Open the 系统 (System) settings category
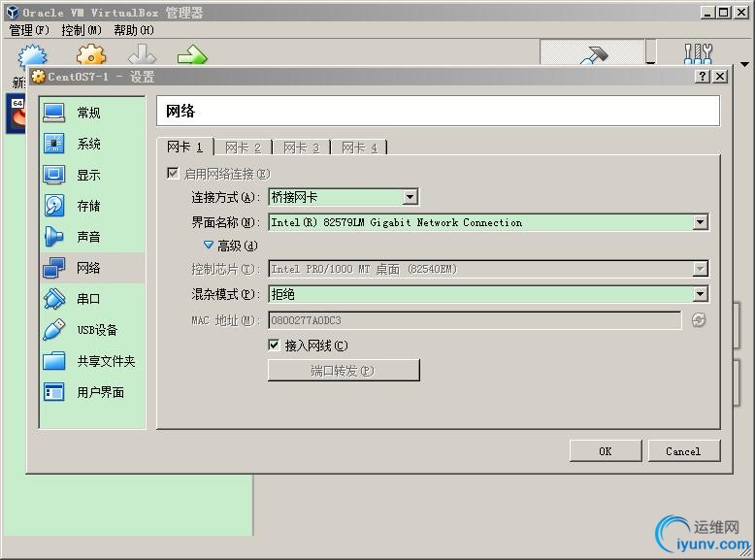Image resolution: width=755 pixels, height=560 pixels. click(x=92, y=144)
